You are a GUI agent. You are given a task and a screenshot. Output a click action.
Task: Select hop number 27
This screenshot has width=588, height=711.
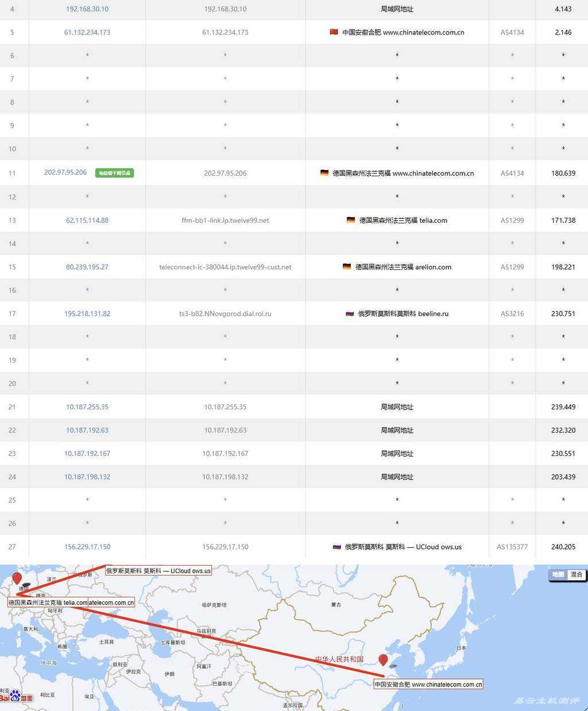12,547
